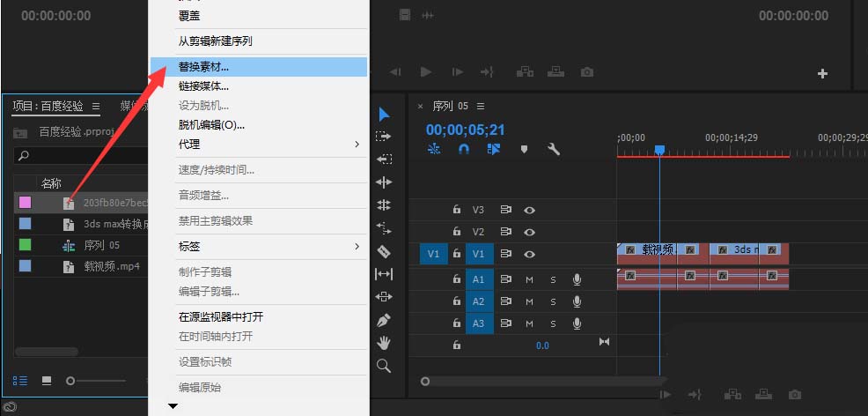
Task: Open the monitor button editor plus
Action: (822, 73)
